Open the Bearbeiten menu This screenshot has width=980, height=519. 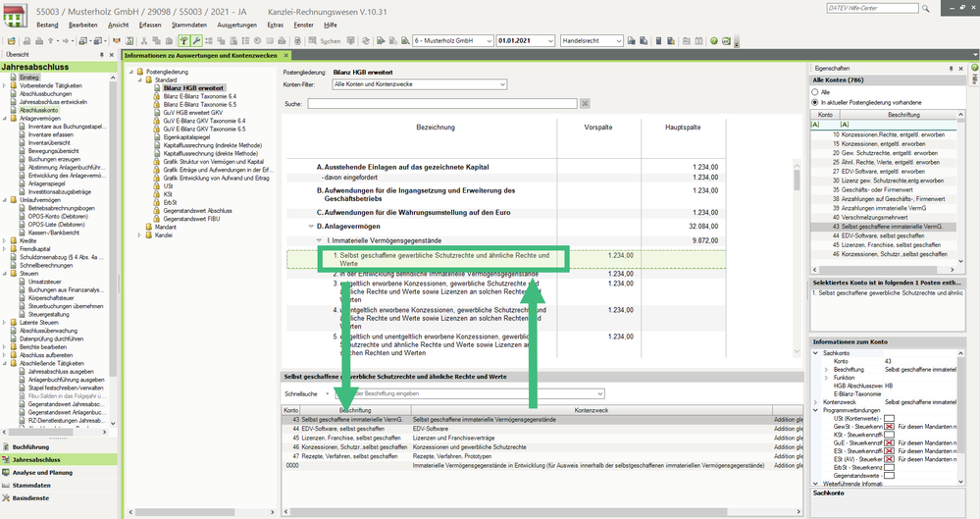[83, 25]
